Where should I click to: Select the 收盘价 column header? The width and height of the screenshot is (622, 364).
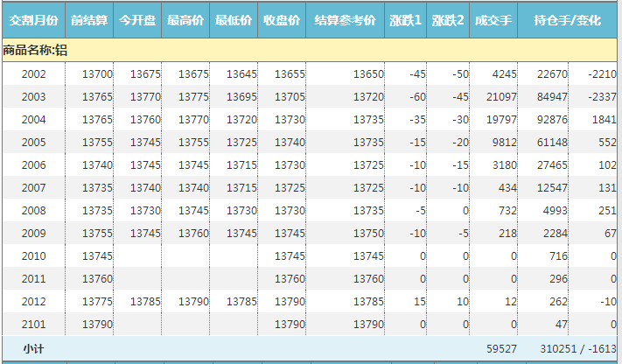(282, 19)
